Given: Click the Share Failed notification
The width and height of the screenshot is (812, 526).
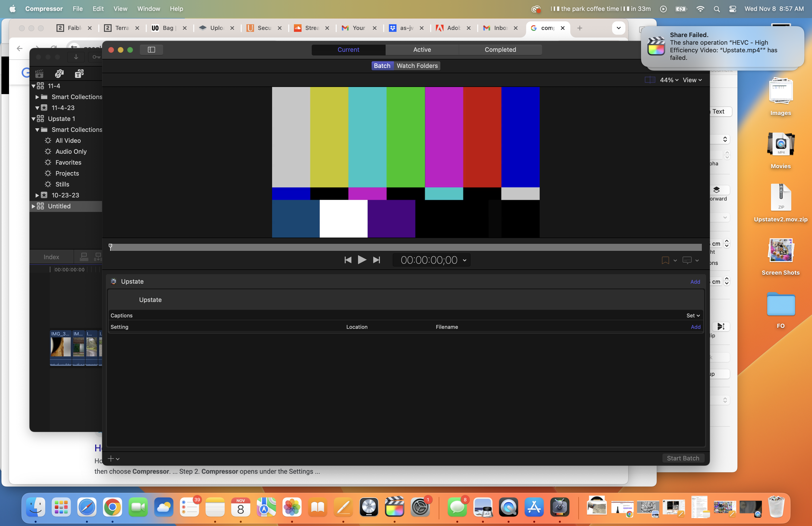Looking at the screenshot, I should 723,46.
